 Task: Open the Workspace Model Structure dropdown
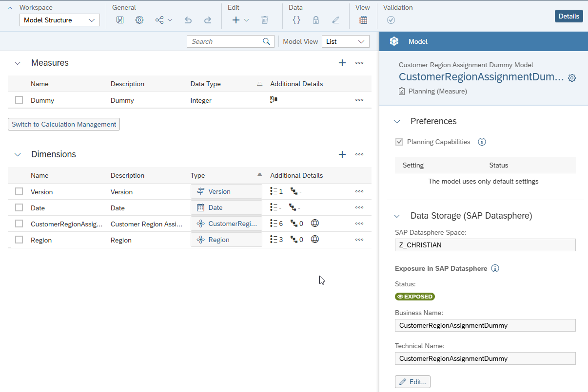tap(59, 20)
